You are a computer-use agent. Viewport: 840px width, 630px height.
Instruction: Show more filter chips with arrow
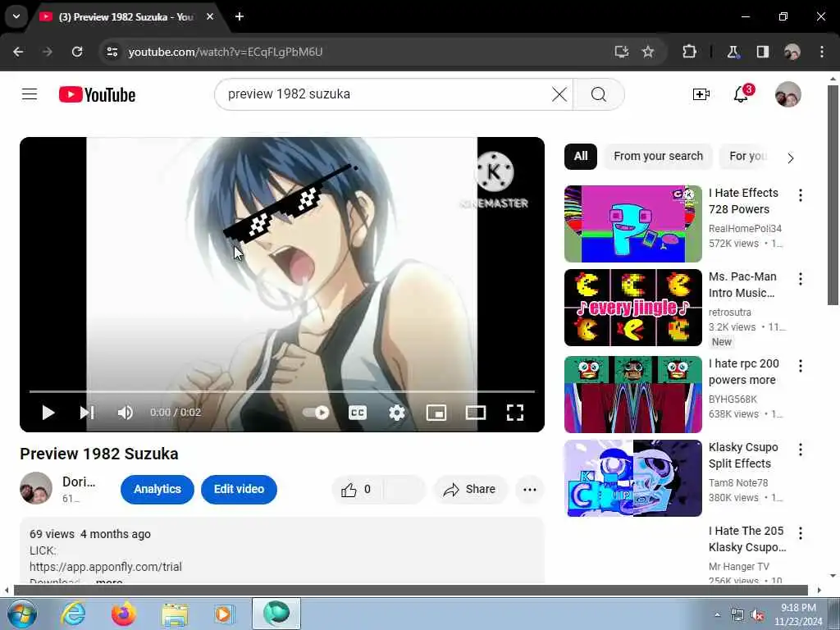pos(790,158)
